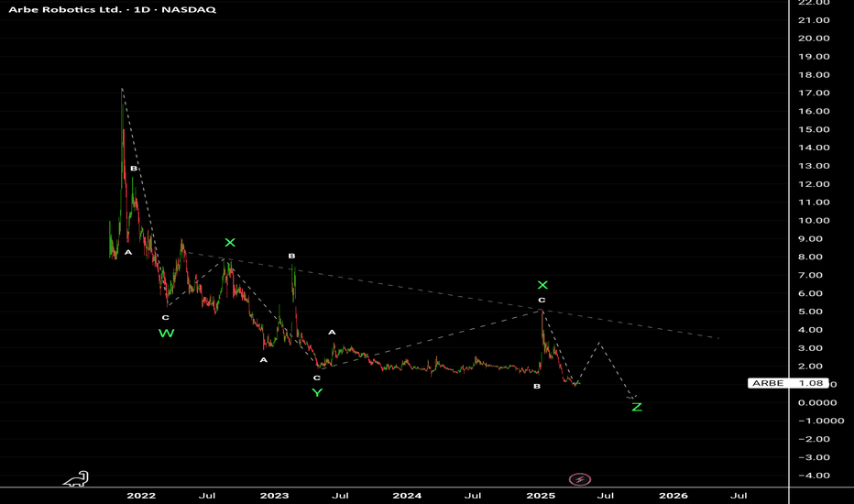Click the ARBE 1.08 current price tag
The height and width of the screenshot is (504, 854).
[787, 384]
